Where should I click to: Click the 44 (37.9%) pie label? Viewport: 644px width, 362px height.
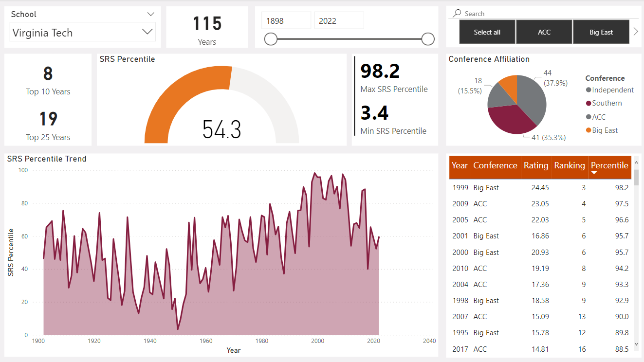click(x=555, y=78)
